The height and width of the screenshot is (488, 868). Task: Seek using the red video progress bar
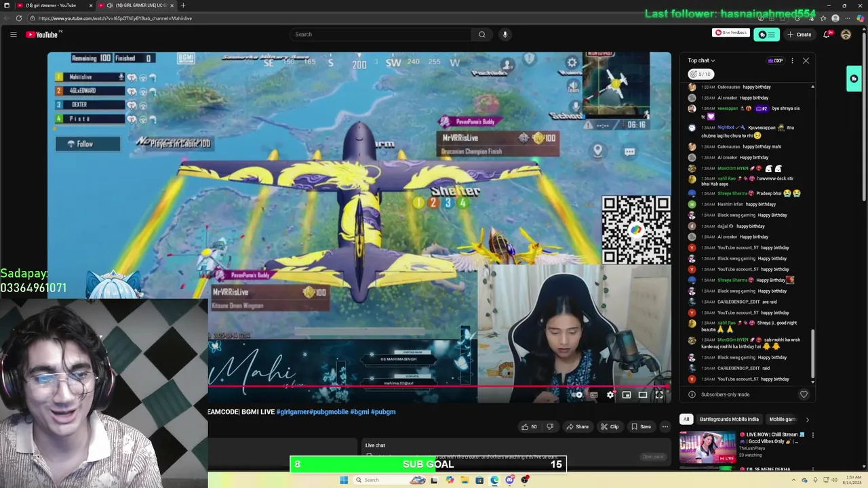439,387
